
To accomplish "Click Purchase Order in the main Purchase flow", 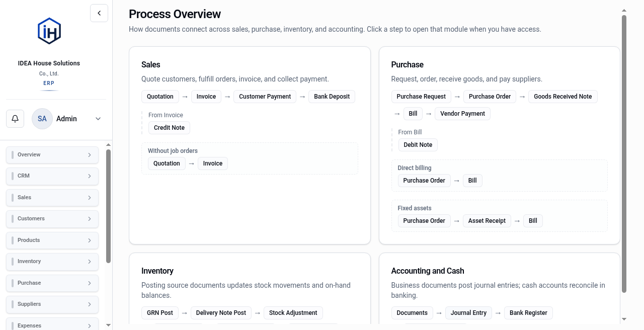I will 490,97.
